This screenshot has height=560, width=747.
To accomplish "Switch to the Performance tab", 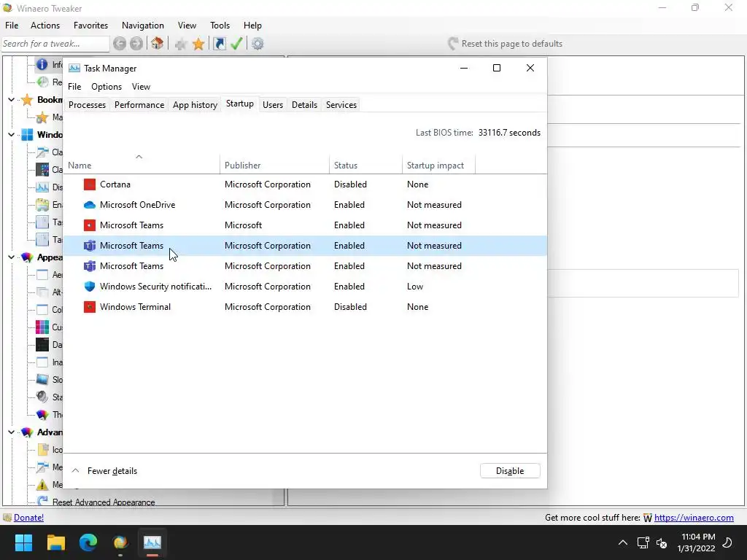I will click(139, 105).
